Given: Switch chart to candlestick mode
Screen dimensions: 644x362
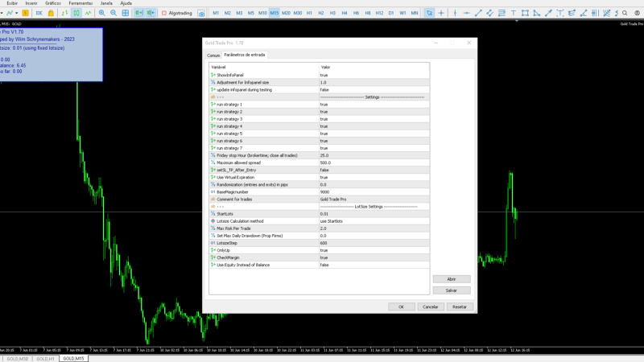Looking at the screenshot, I should click(76, 13).
